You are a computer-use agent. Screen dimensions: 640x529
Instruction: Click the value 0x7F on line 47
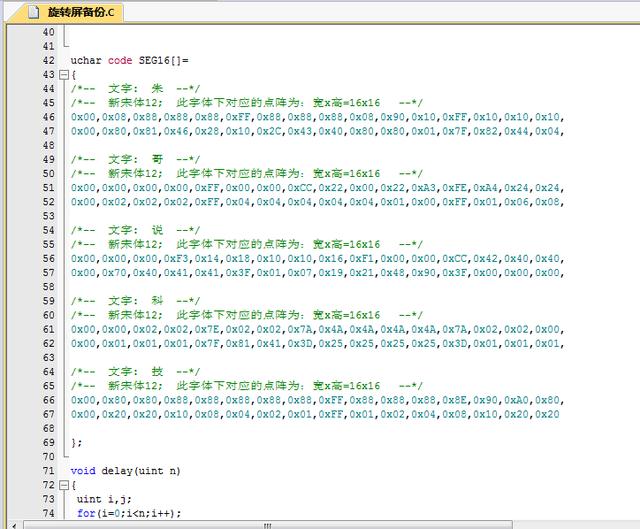click(454, 131)
